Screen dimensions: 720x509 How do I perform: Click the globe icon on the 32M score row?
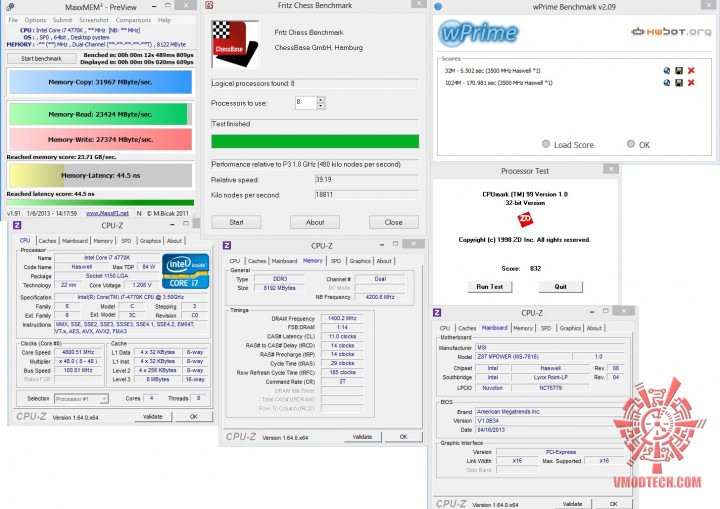[x=667, y=70]
